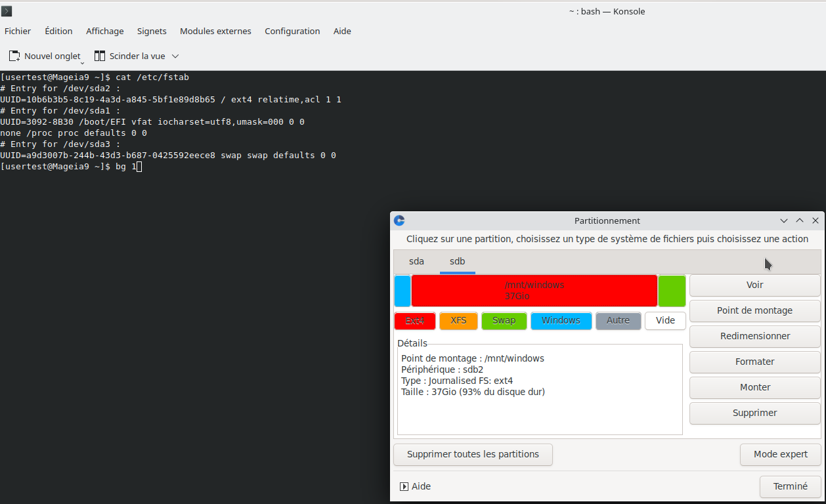Viewport: 826px width, 504px height.
Task: Click the 'Type : Journalised FS: ext4' line
Action: tap(457, 381)
